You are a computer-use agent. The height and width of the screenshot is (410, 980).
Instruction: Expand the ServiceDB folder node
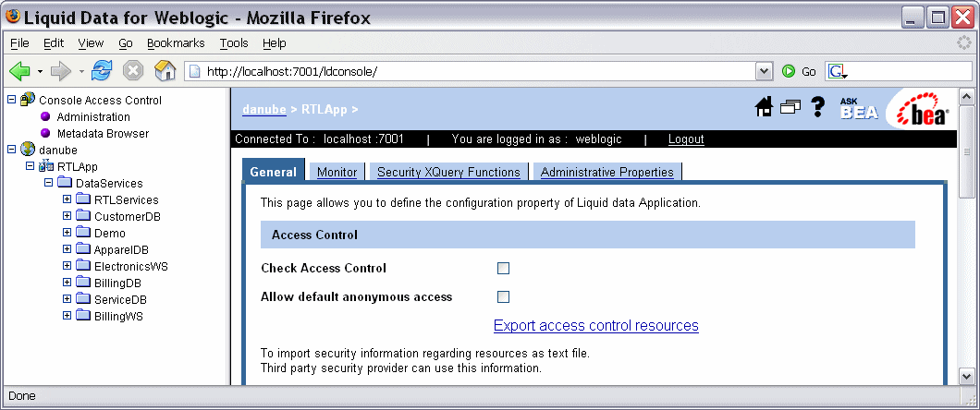[67, 299]
